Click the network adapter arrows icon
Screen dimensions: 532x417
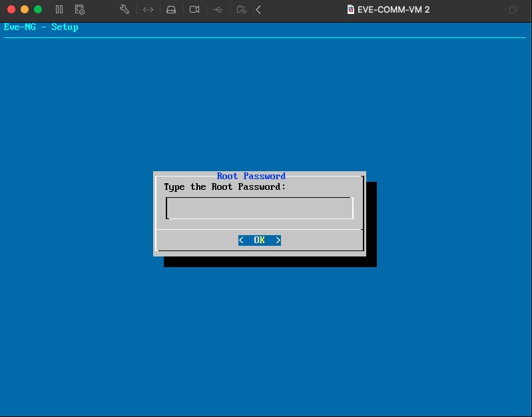[148, 9]
